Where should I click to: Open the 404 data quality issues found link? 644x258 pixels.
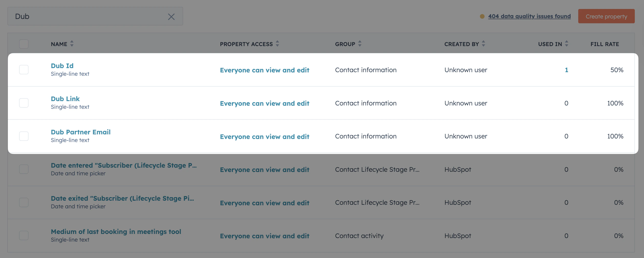click(529, 16)
